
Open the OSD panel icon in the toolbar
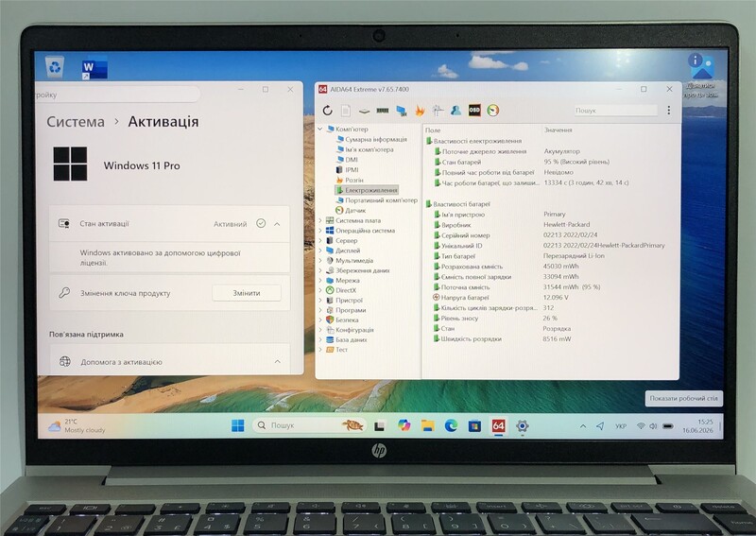474,110
